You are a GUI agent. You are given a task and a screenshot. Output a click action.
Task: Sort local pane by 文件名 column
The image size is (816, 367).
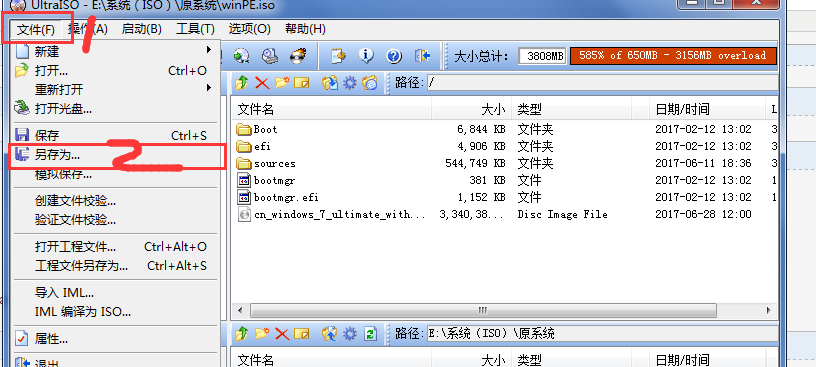point(332,360)
